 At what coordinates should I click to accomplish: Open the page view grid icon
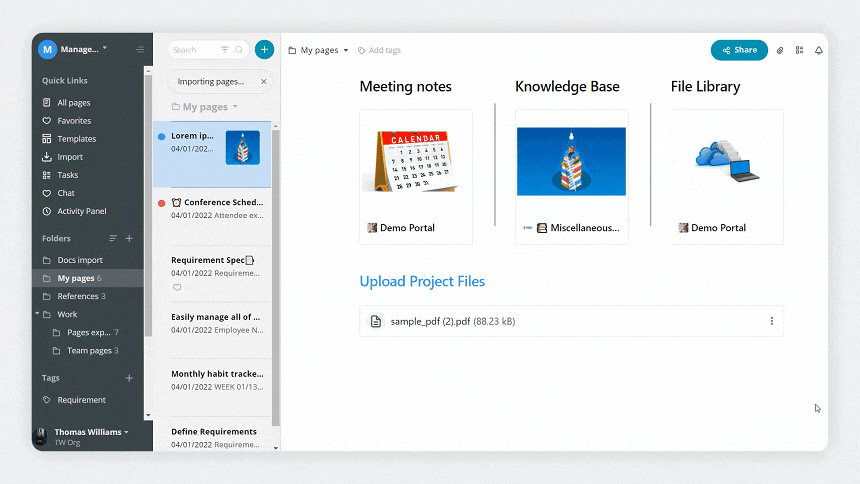click(800, 50)
